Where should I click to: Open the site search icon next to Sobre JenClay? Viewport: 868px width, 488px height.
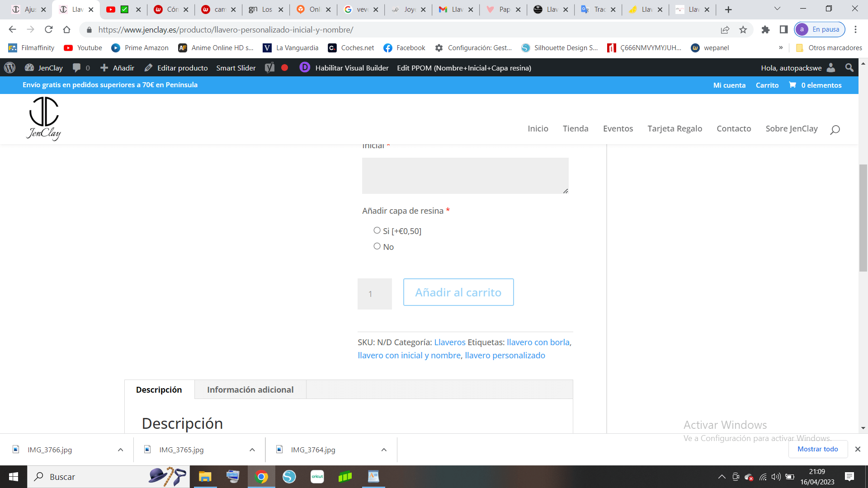[835, 130]
